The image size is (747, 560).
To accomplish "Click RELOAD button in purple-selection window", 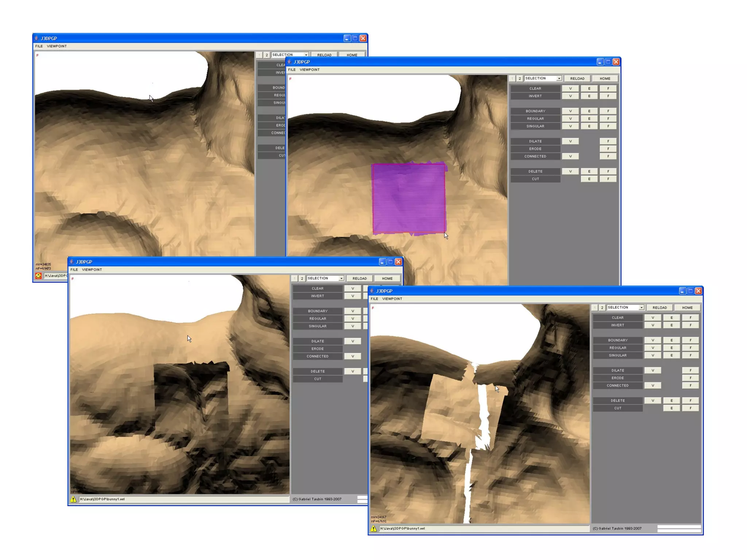I will point(577,78).
